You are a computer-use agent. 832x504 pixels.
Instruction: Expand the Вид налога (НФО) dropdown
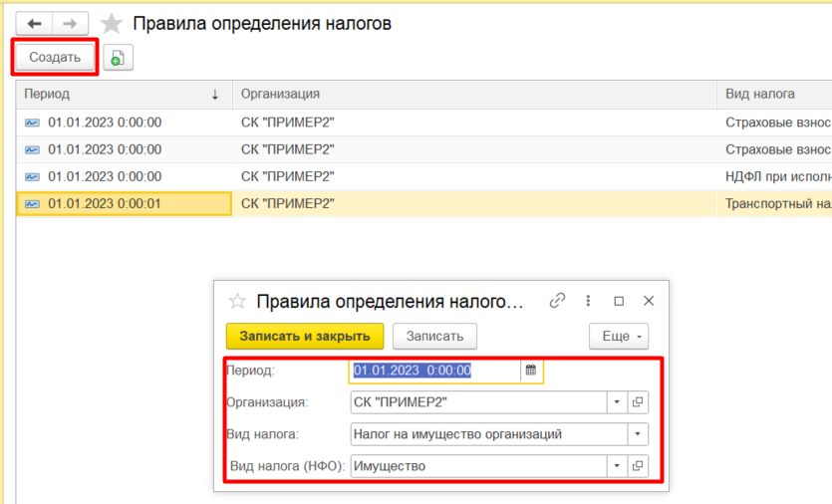click(617, 465)
